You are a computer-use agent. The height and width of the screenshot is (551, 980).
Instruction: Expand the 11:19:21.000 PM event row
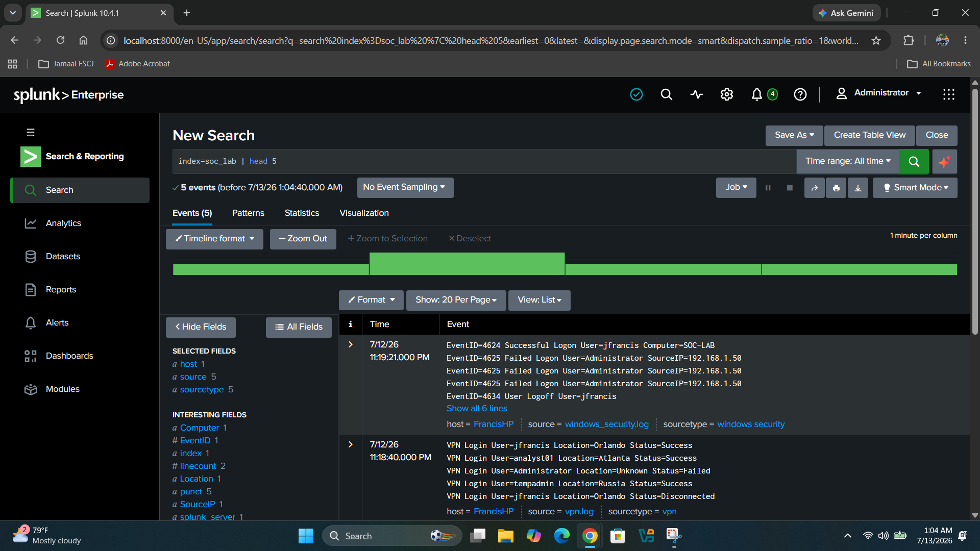(350, 345)
